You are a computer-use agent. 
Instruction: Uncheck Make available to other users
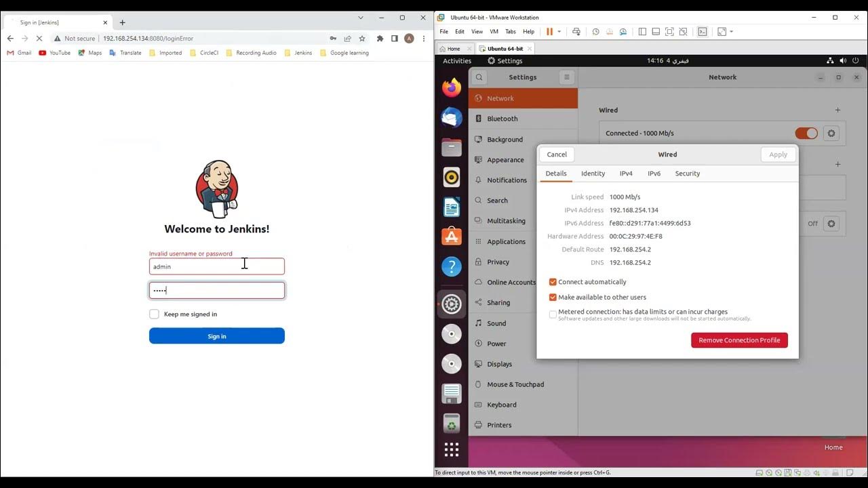click(553, 297)
